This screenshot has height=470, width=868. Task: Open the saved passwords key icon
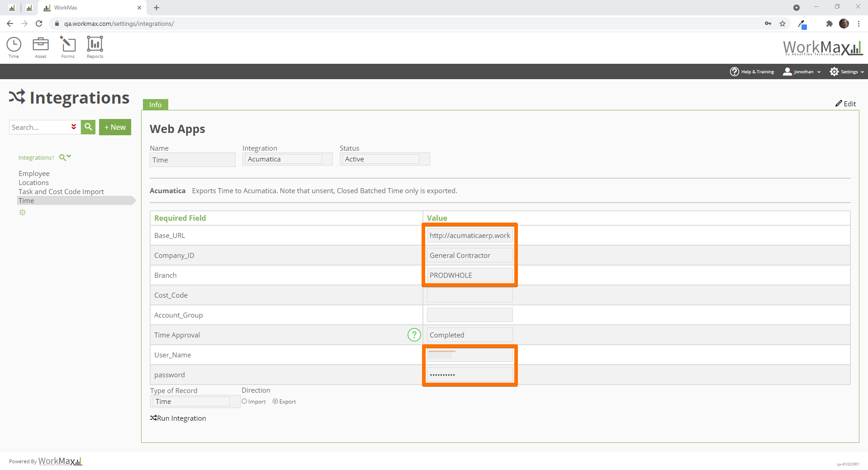(768, 24)
